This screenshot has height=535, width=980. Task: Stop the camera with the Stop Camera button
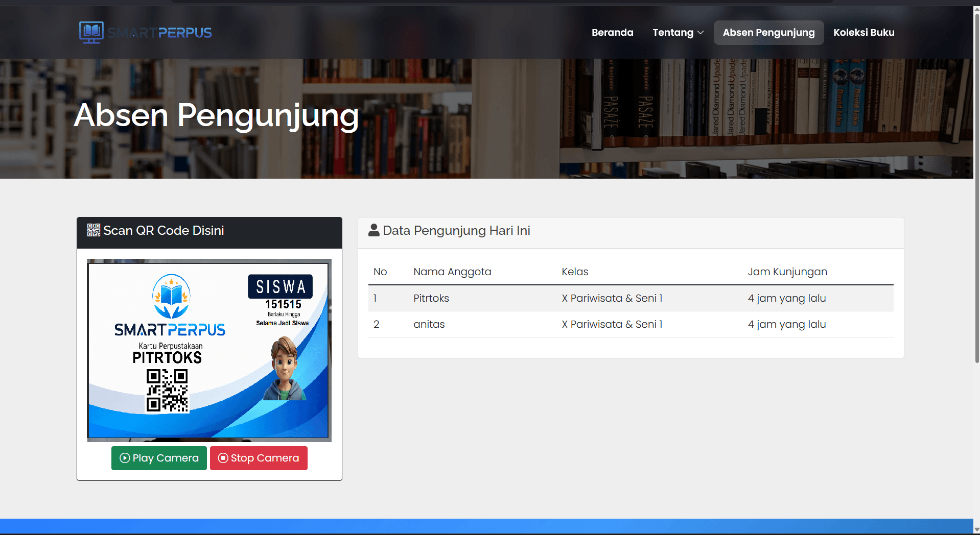(259, 458)
